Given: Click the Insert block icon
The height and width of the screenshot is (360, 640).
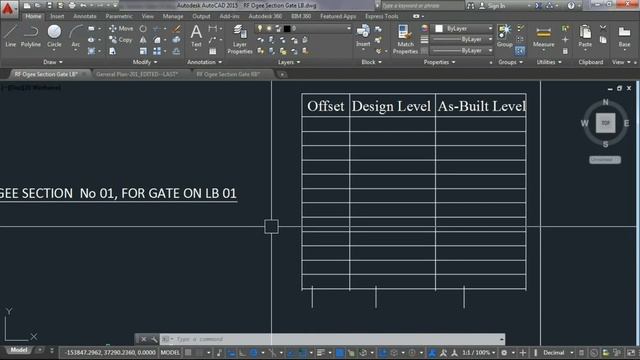Looking at the screenshot, I should (363, 36).
